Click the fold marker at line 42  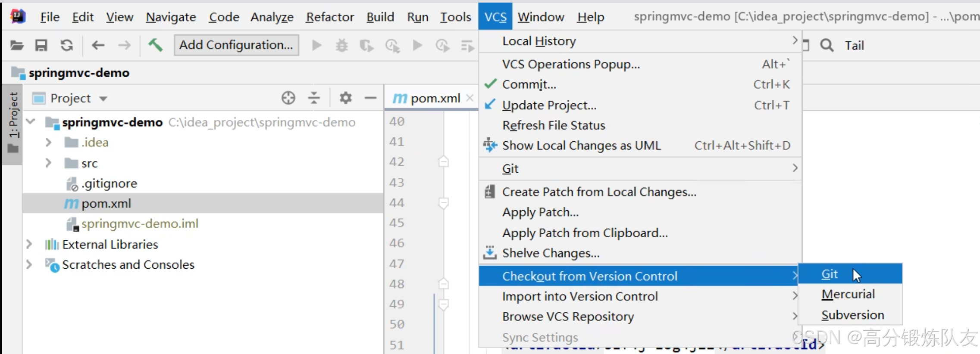coord(443,162)
